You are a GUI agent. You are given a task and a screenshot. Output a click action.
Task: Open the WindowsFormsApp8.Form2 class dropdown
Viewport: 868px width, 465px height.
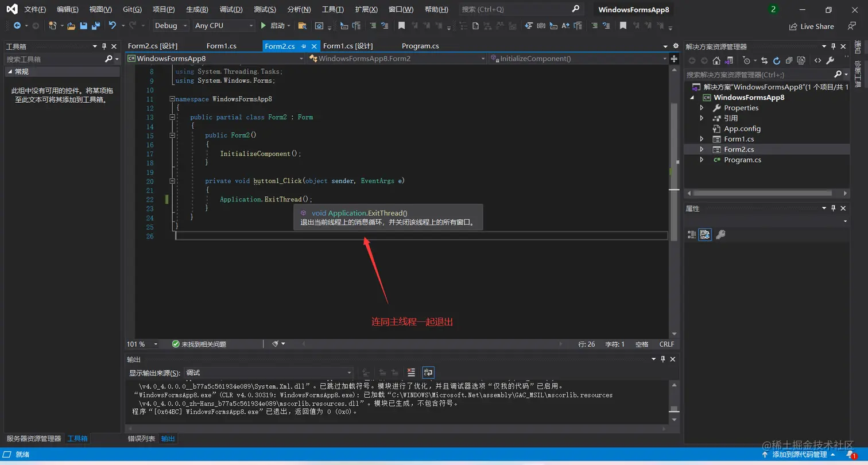click(x=397, y=59)
